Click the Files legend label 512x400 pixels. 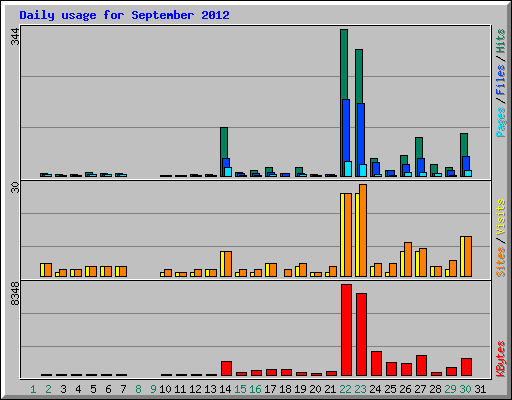500,79
